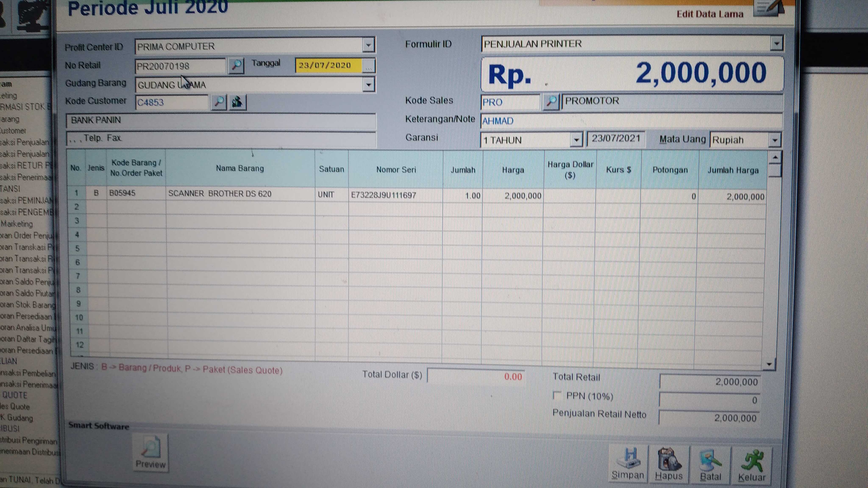The height and width of the screenshot is (488, 868).
Task: Click the table scrollbar down arrow
Action: (x=769, y=364)
